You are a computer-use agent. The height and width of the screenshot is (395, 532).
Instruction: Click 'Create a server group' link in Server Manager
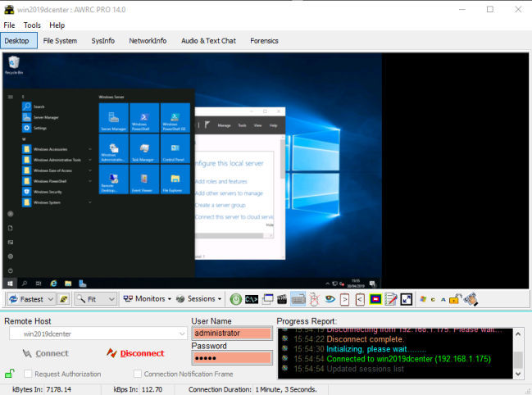coord(221,205)
